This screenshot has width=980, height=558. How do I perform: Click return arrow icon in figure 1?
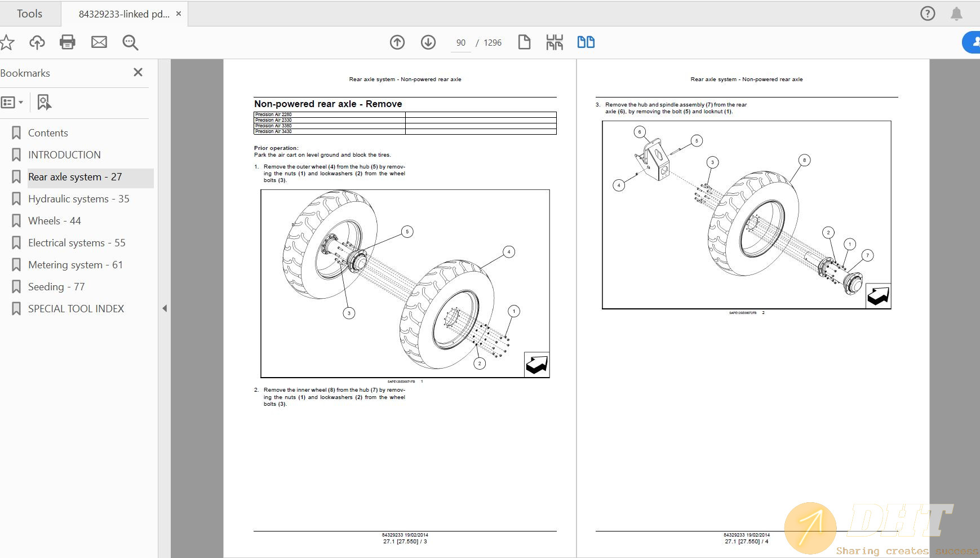(536, 364)
